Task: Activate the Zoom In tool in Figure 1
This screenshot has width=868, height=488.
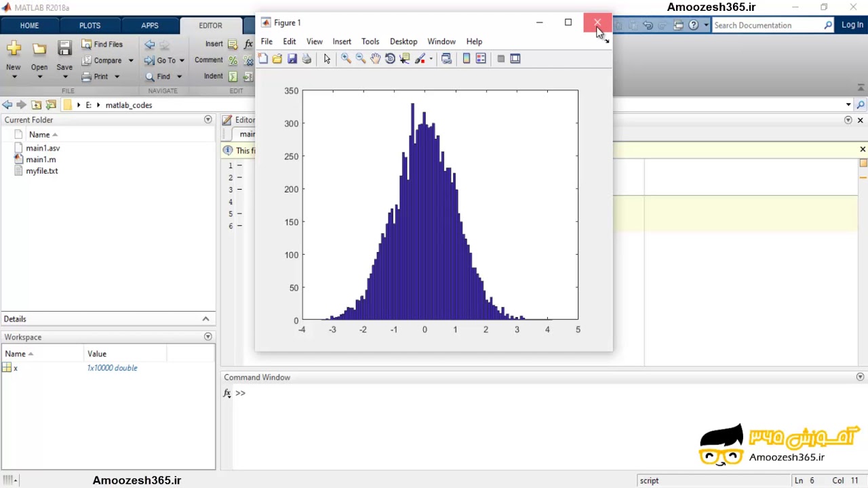Action: (346, 59)
